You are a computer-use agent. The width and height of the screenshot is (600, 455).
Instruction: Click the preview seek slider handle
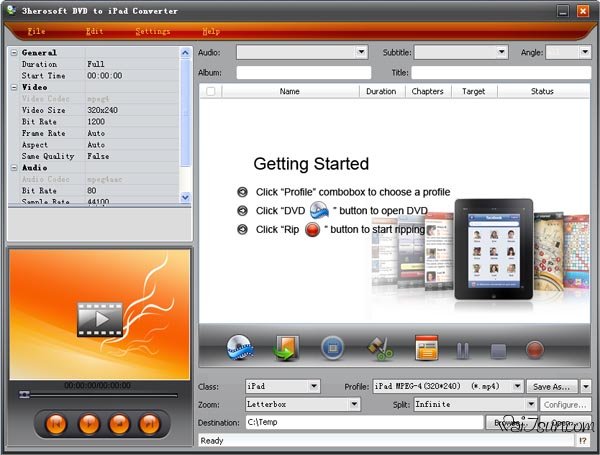[x=24, y=394]
